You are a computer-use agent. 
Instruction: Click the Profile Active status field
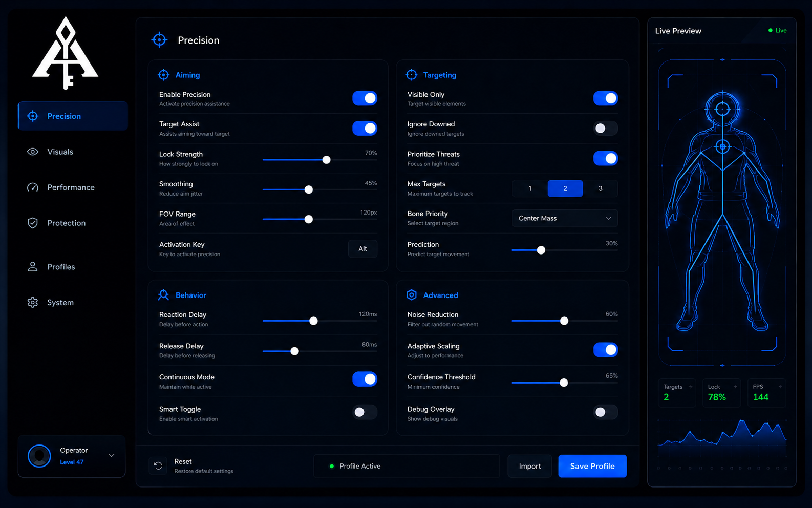click(407, 466)
